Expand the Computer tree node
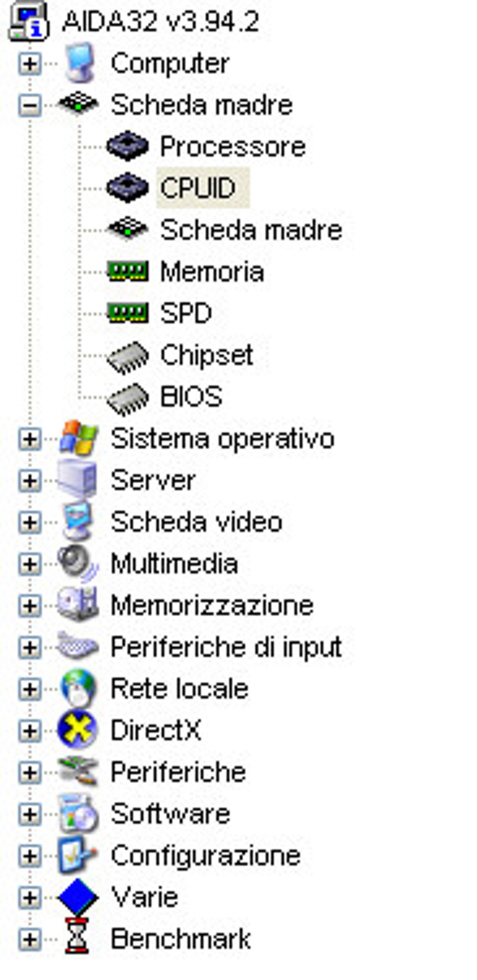The height and width of the screenshot is (980, 477). (29, 63)
